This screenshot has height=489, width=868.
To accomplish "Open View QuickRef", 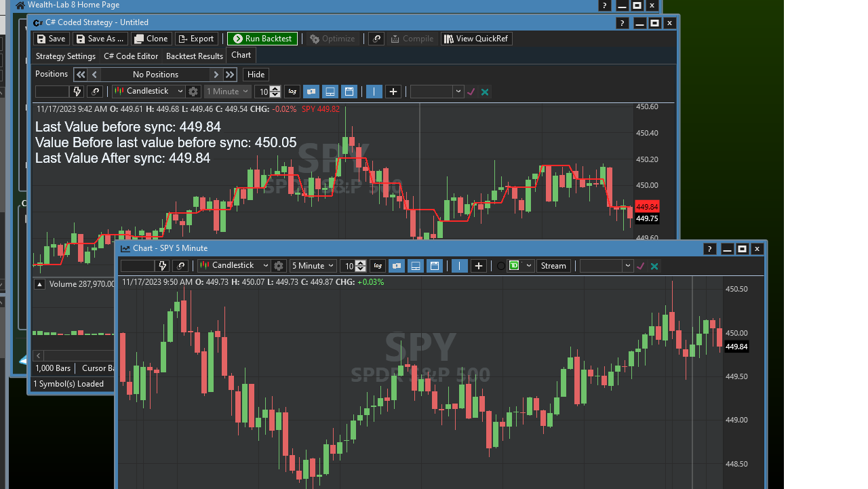I will [x=476, y=39].
